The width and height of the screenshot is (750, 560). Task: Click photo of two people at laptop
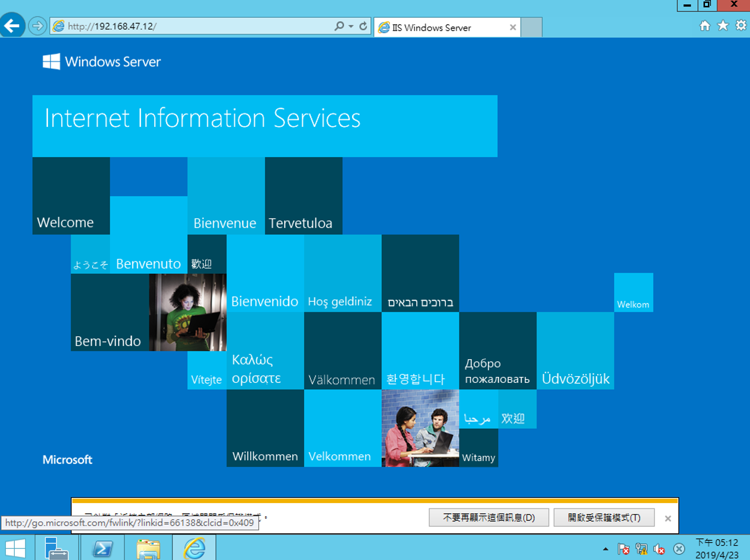click(420, 428)
